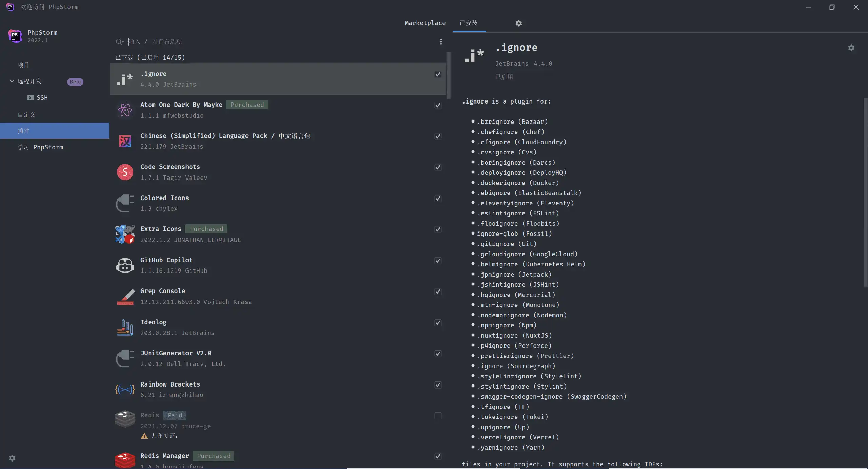Click Purchased tag on Redis Manager

click(x=214, y=456)
